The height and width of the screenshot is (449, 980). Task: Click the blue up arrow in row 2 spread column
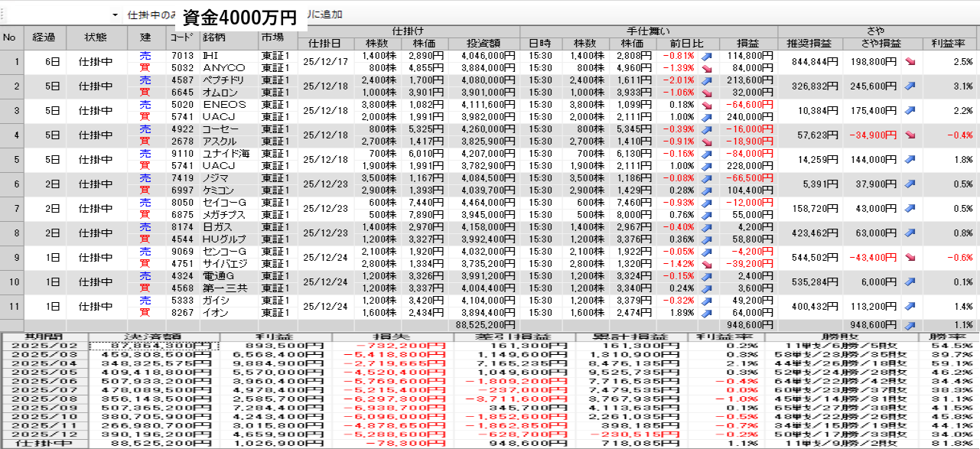coord(910,86)
